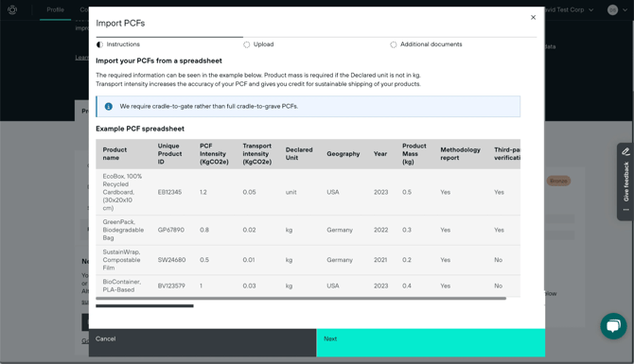Click the SustainWrap Compostable Film cell
This screenshot has height=364, width=634.
click(121, 260)
